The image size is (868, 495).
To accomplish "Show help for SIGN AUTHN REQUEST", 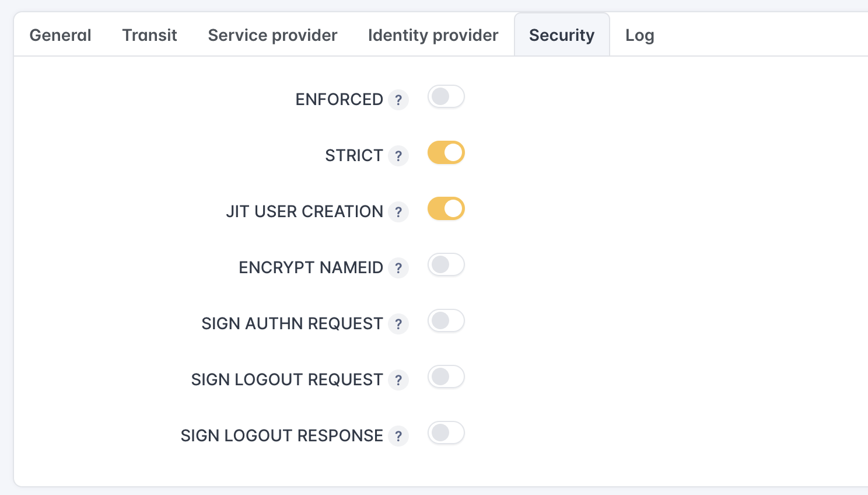I will click(398, 324).
